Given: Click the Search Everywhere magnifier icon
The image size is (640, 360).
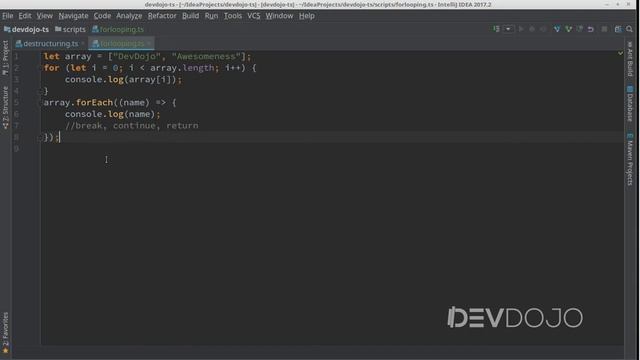Looking at the screenshot, I should 629,29.
